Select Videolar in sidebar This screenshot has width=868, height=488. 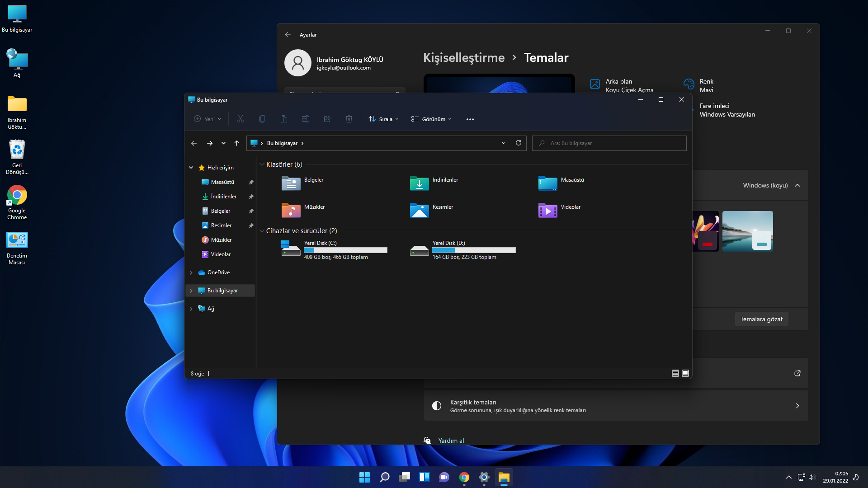(x=221, y=254)
